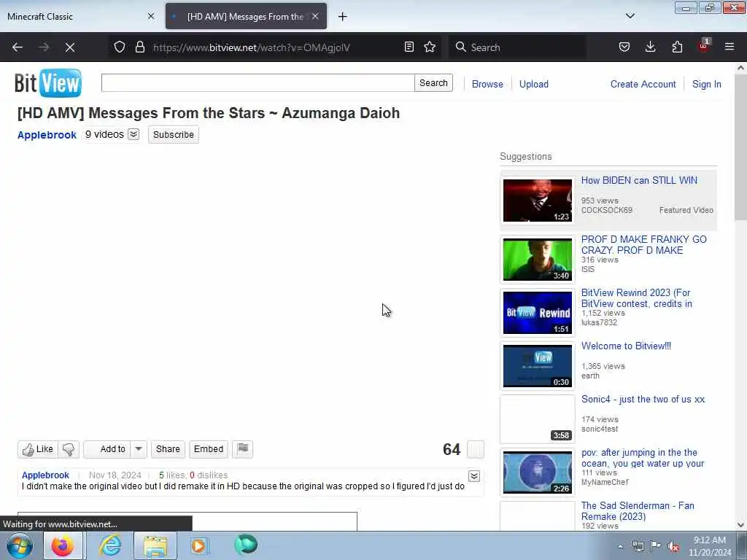Toggle reader view icon in address bar

pos(409,47)
